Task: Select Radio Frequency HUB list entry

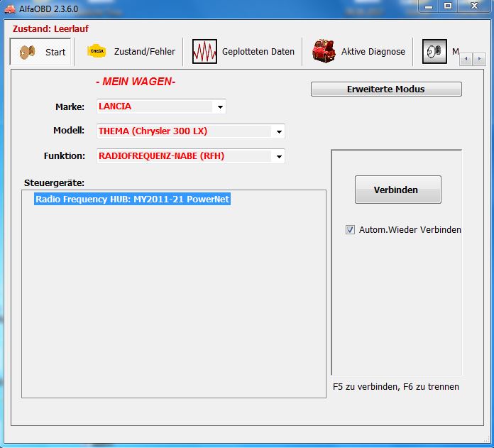Action: point(133,200)
